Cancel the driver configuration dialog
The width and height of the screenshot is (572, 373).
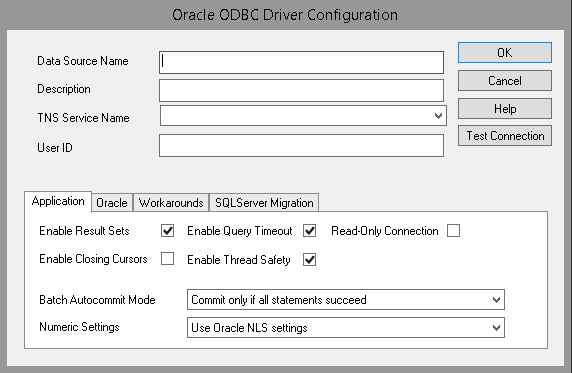[x=505, y=81]
